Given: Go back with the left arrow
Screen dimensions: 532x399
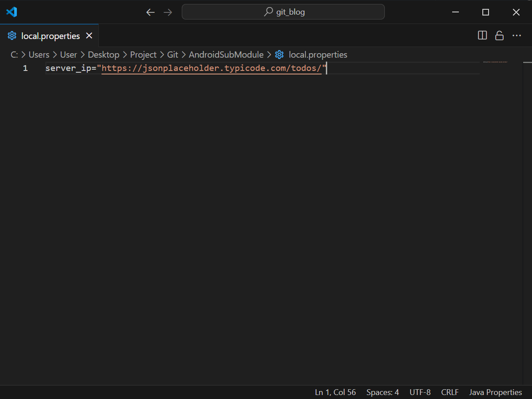Looking at the screenshot, I should [150, 12].
